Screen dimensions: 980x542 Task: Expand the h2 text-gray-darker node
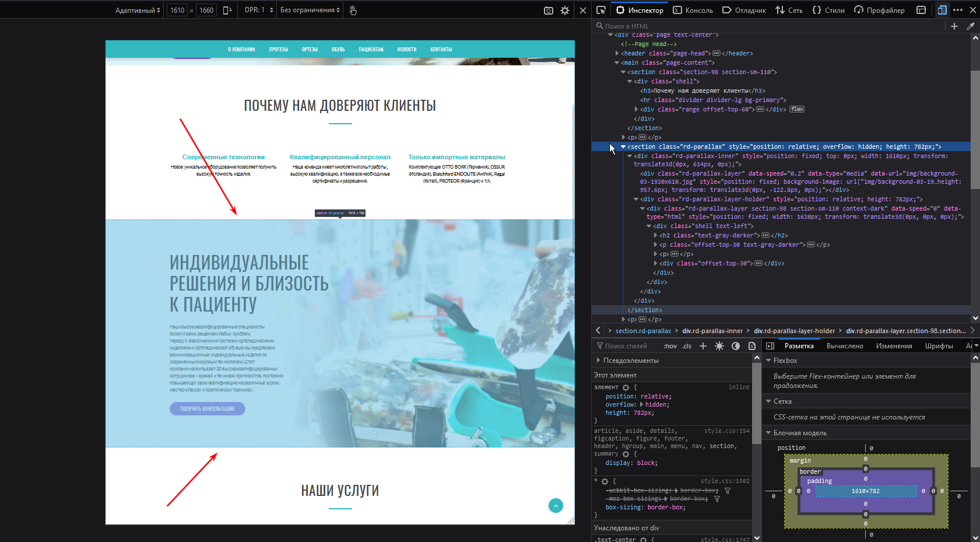655,236
